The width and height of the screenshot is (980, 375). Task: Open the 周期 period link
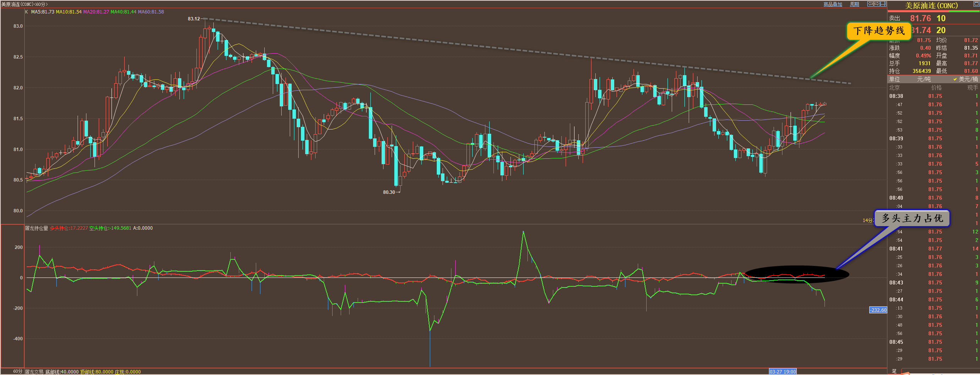[855, 4]
